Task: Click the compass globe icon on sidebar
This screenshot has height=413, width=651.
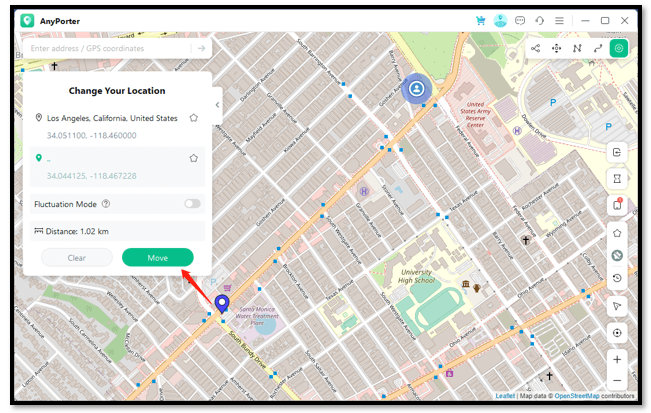Action: (x=617, y=255)
